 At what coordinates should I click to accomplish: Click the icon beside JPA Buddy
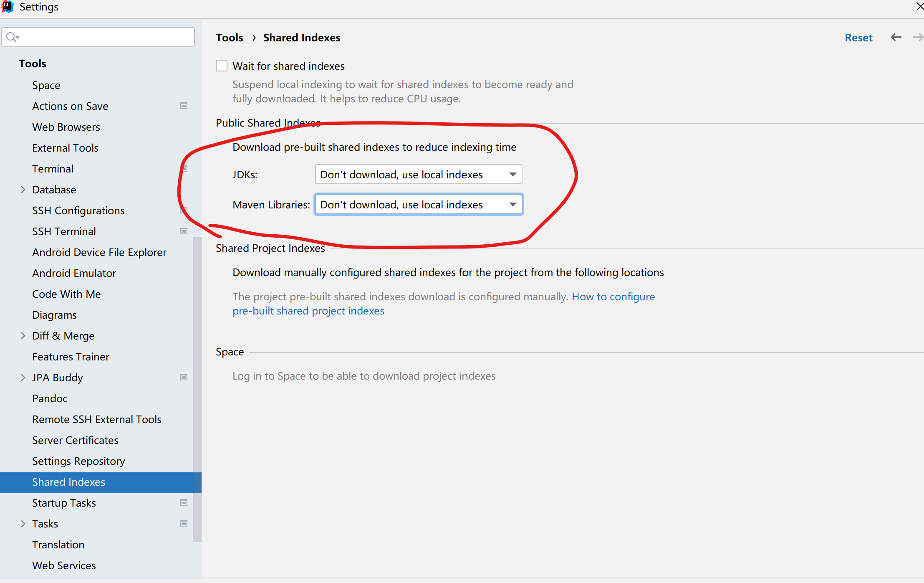click(x=184, y=377)
